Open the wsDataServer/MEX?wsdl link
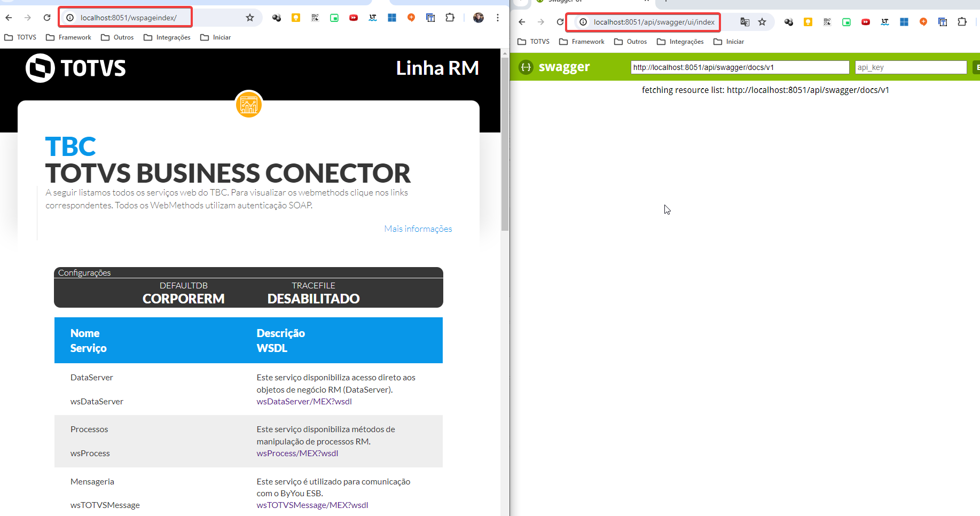 [x=304, y=402]
